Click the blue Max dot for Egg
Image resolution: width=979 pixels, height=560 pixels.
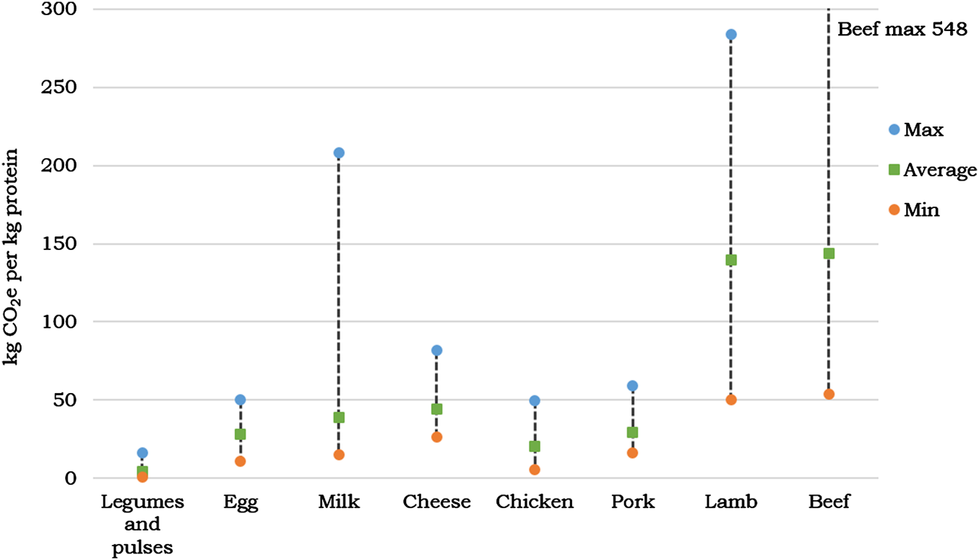[x=241, y=400]
